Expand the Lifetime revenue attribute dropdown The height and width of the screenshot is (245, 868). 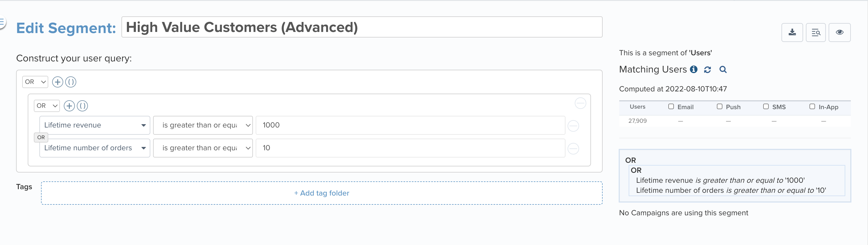(95, 125)
